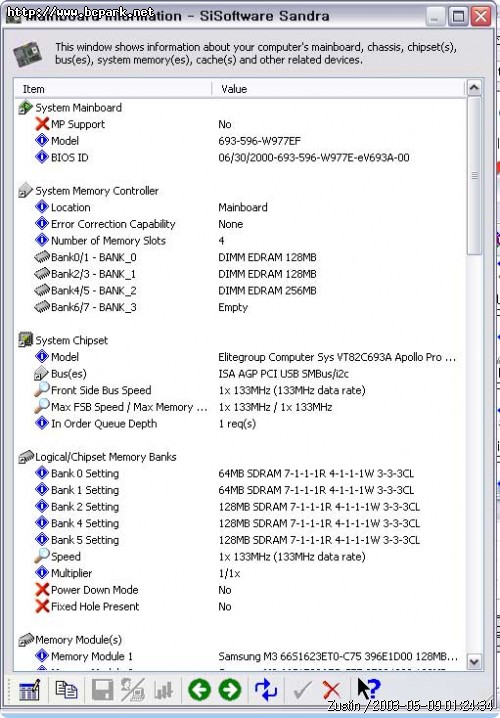
Task: Select the Bank2/3 - BANK_1 row
Action: (240, 274)
